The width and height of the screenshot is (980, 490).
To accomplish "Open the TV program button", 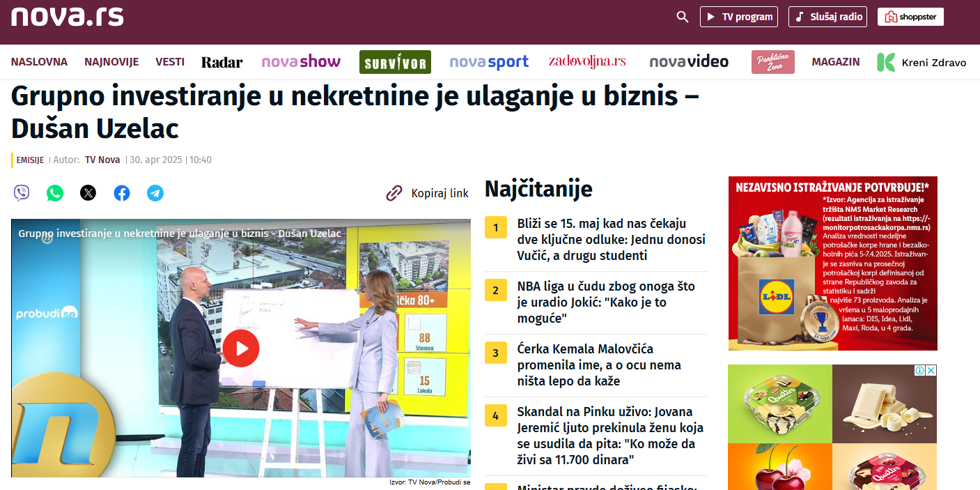I will point(739,17).
